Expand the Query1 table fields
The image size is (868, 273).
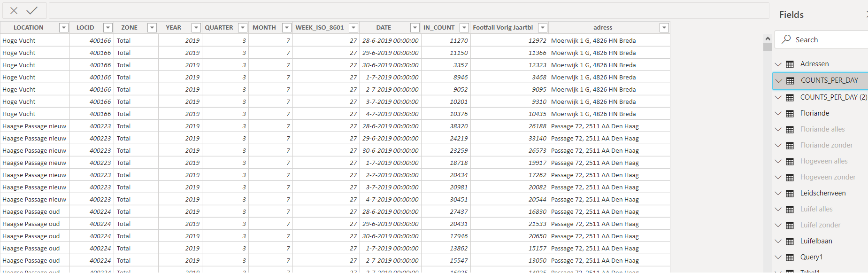click(x=778, y=257)
